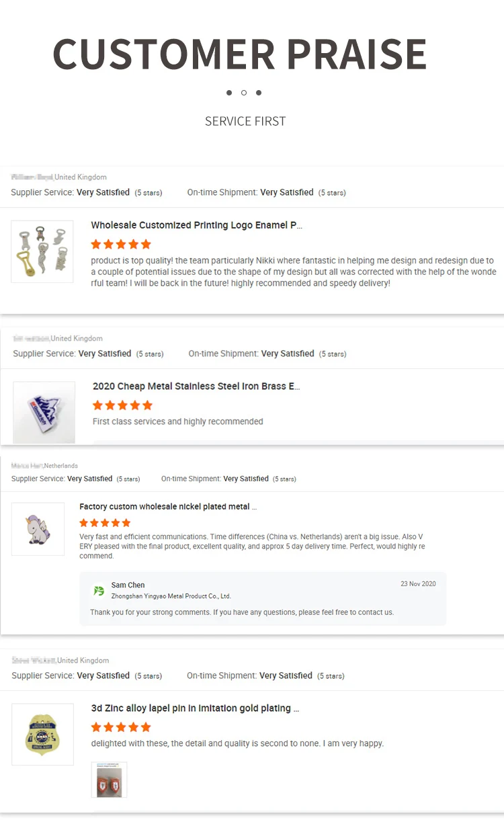Open 'Factory custom wholesale nickel plated metal' link
The image size is (504, 820).
pos(168,507)
